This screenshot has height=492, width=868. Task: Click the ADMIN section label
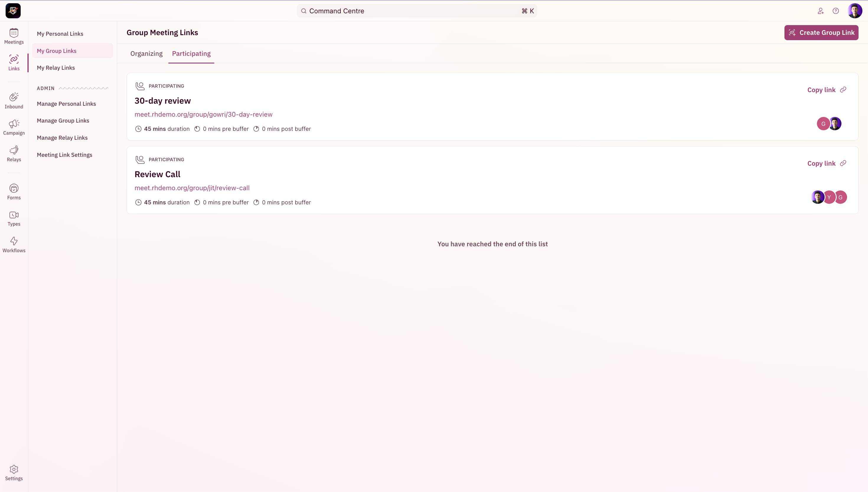(x=45, y=88)
